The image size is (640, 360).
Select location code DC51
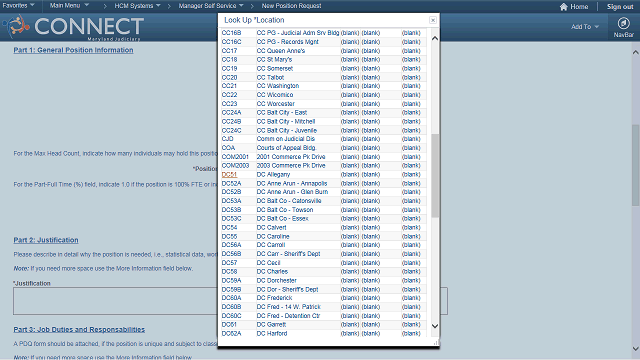point(229,174)
